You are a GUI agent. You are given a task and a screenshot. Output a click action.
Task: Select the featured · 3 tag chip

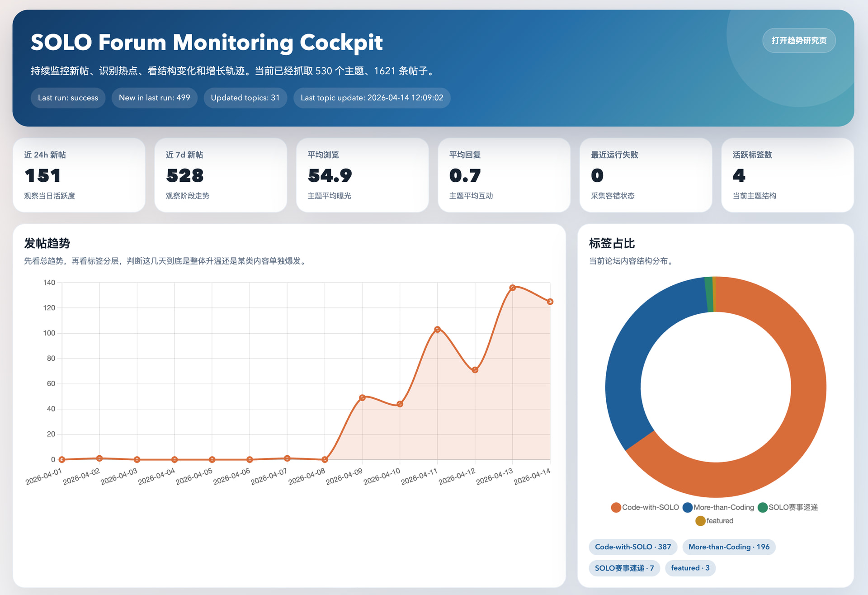tap(690, 568)
